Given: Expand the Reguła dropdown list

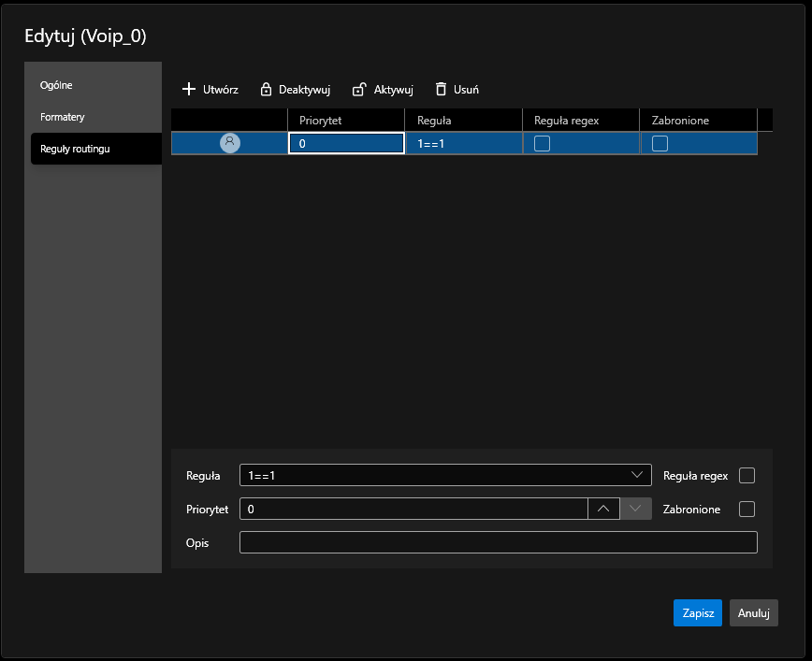Looking at the screenshot, I should tap(638, 475).
